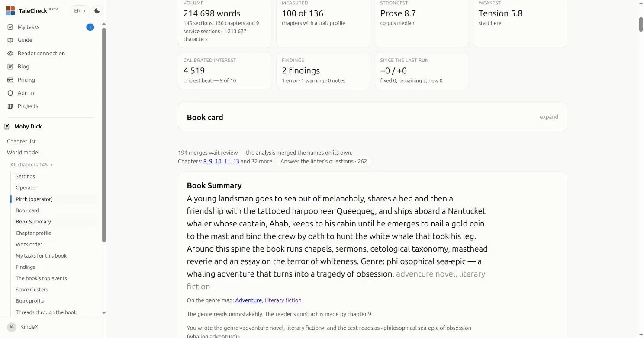The height and width of the screenshot is (338, 644).
Task: Open the Adventure genre map link
Action: coord(248,300)
